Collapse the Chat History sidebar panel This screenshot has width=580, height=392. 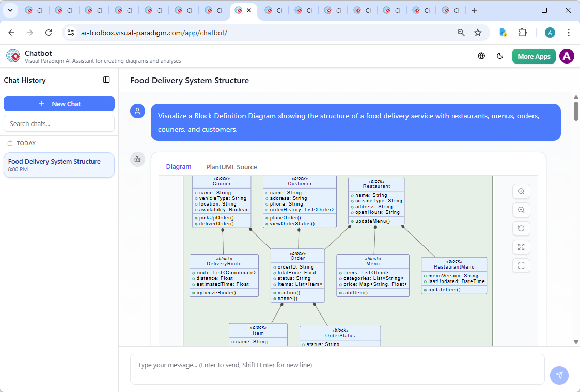pos(106,80)
